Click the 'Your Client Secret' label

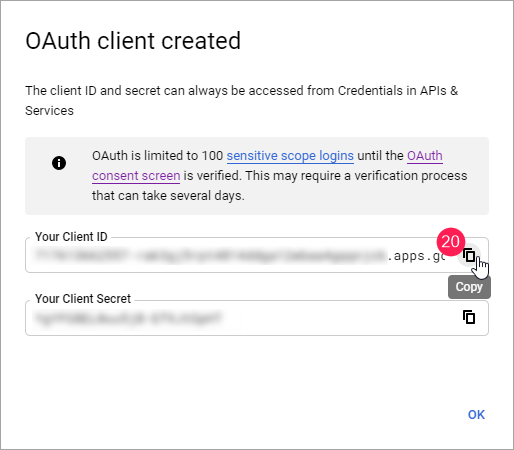pos(83,299)
